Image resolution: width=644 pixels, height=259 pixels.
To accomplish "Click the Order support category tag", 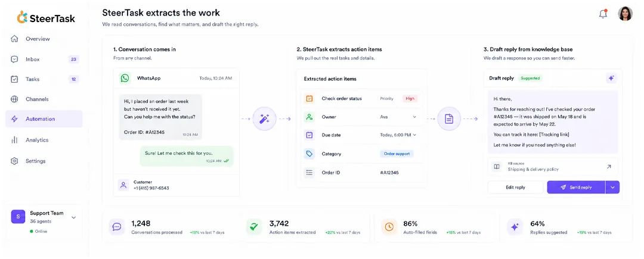I will [397, 154].
